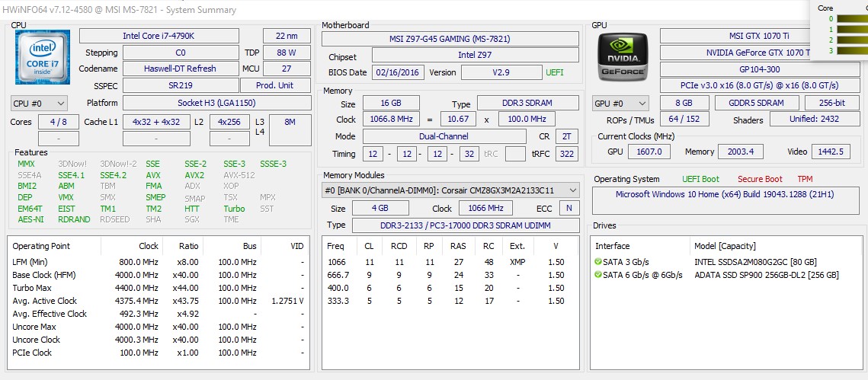Click the L3 cache 8M field
868x380 pixels.
pyautogui.click(x=290, y=130)
